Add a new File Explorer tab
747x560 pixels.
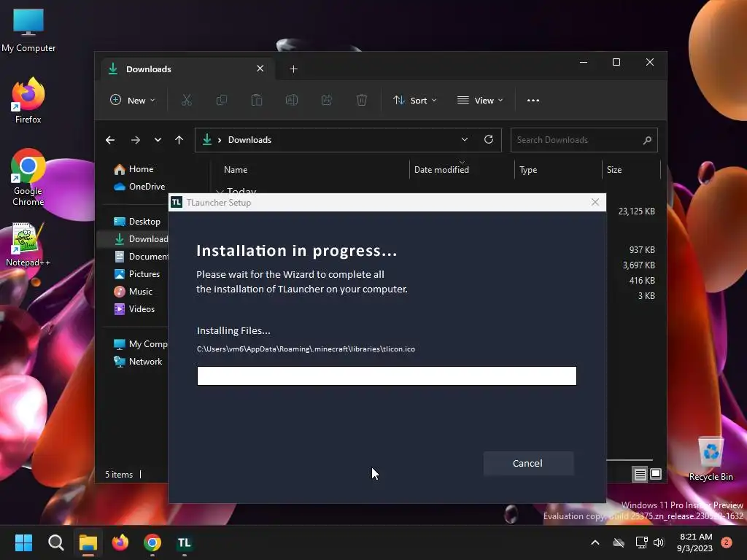[x=293, y=69]
